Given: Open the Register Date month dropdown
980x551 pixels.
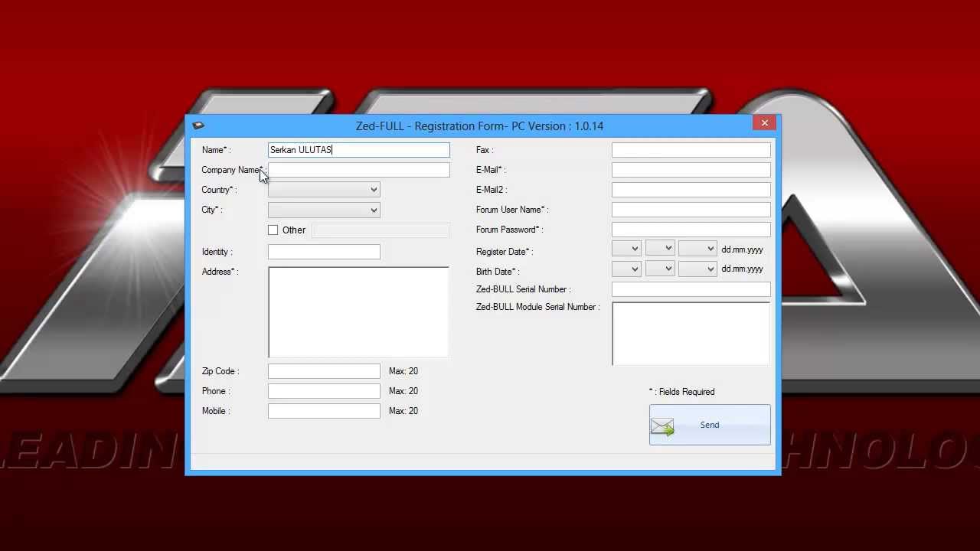Looking at the screenshot, I should tap(660, 249).
